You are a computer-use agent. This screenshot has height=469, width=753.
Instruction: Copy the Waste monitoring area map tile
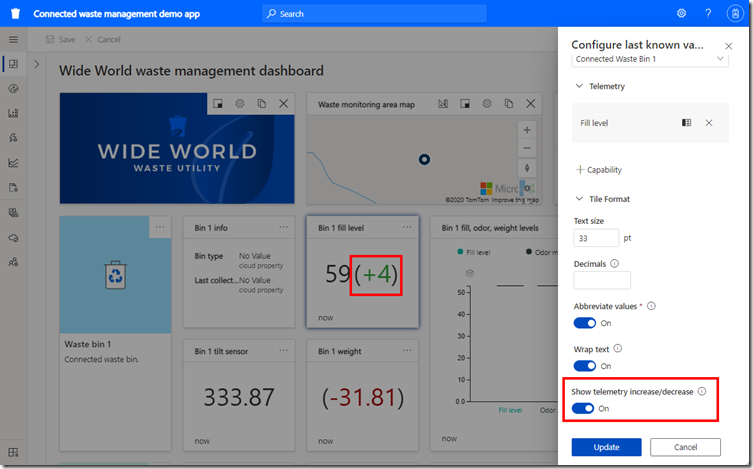click(509, 104)
